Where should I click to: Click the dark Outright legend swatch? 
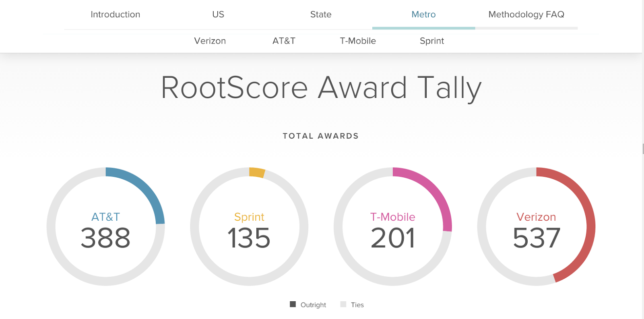coord(293,304)
